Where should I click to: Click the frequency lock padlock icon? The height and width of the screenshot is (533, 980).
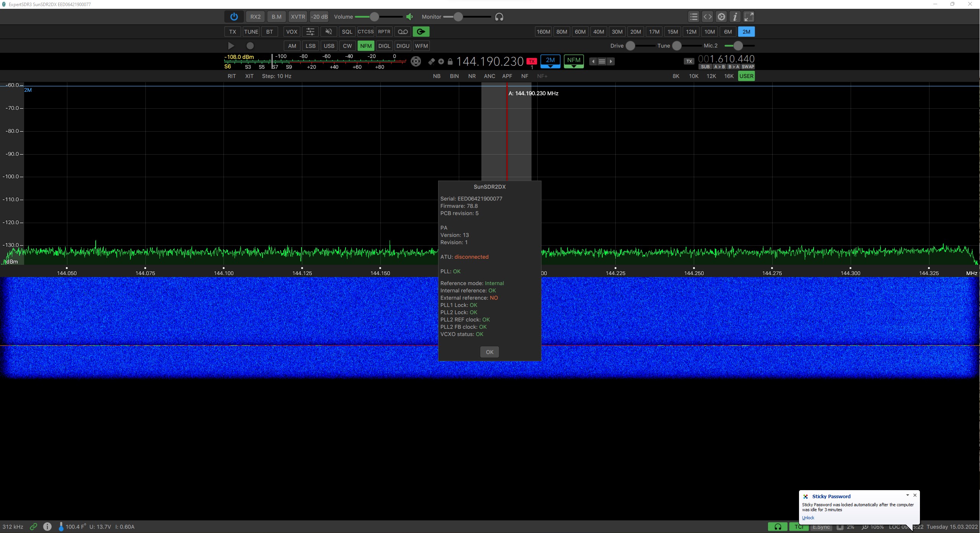[x=450, y=62]
